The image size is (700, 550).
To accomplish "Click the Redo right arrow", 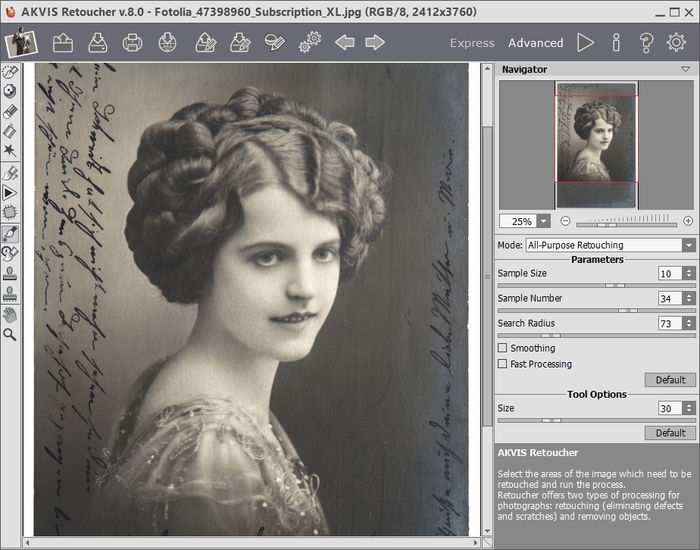I will coord(375,43).
